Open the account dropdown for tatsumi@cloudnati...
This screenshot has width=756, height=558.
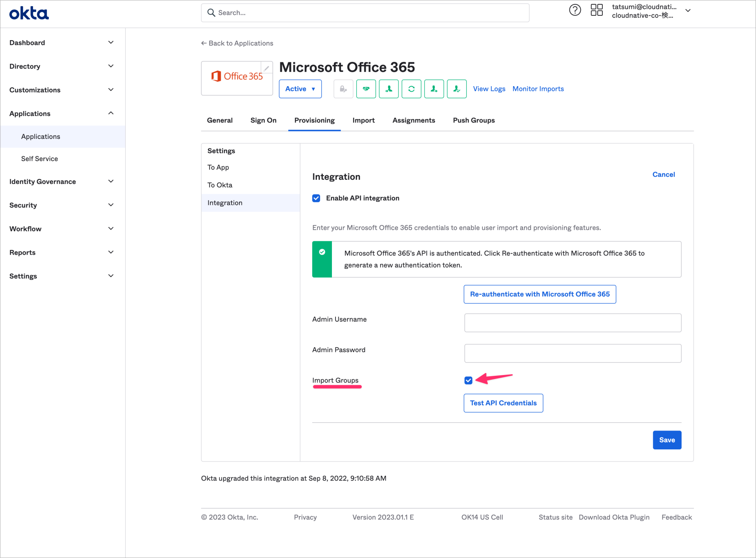coord(688,11)
